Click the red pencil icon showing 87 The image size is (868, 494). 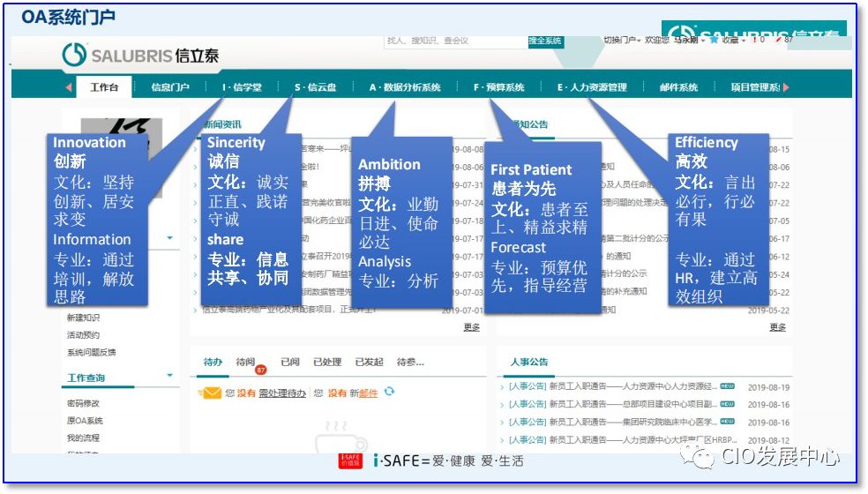pos(780,40)
